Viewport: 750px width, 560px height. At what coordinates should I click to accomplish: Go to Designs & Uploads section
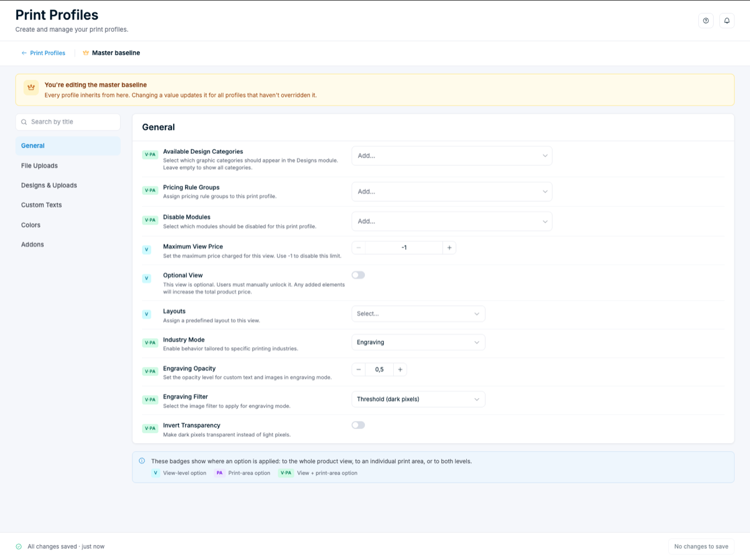[x=68, y=185]
